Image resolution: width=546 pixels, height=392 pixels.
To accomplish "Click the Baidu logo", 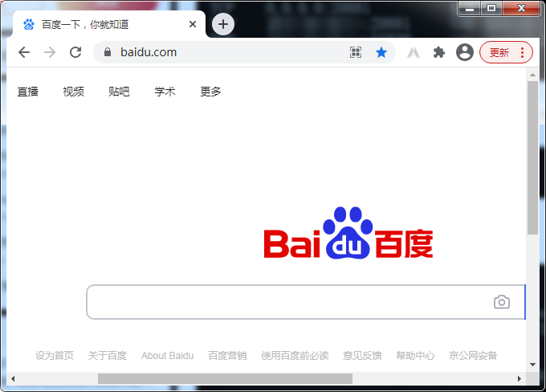I will pos(348,233).
